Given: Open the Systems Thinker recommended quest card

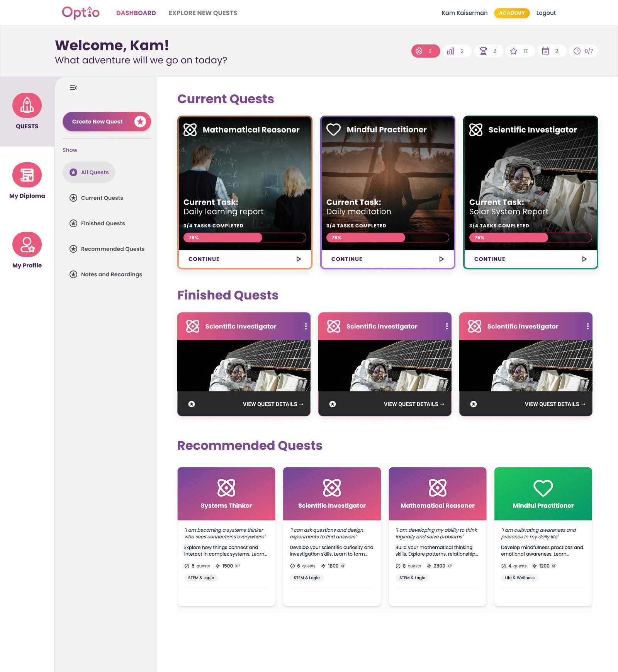Looking at the screenshot, I should click(x=226, y=536).
